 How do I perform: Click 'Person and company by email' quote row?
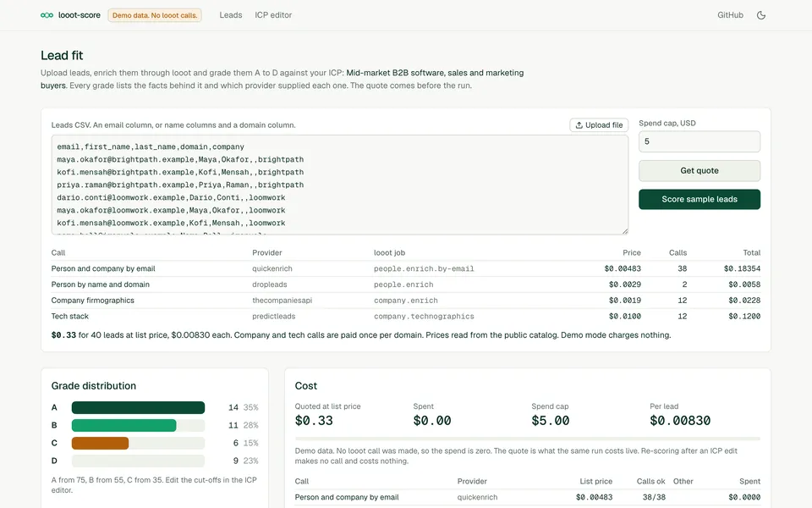pos(405,268)
